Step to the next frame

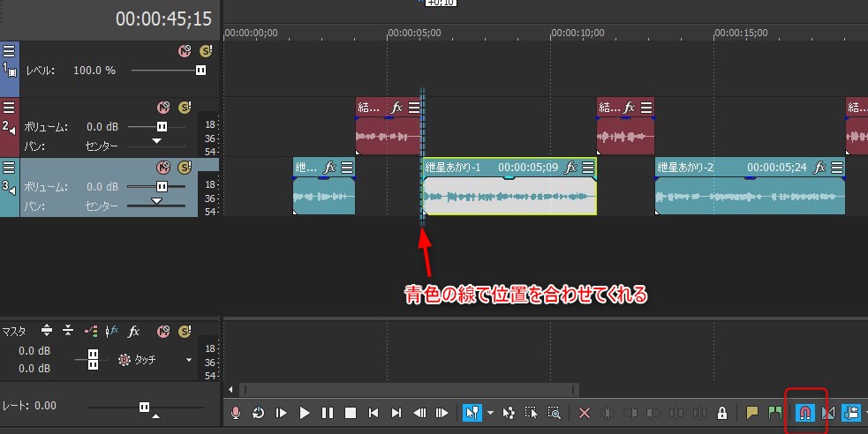click(x=442, y=413)
